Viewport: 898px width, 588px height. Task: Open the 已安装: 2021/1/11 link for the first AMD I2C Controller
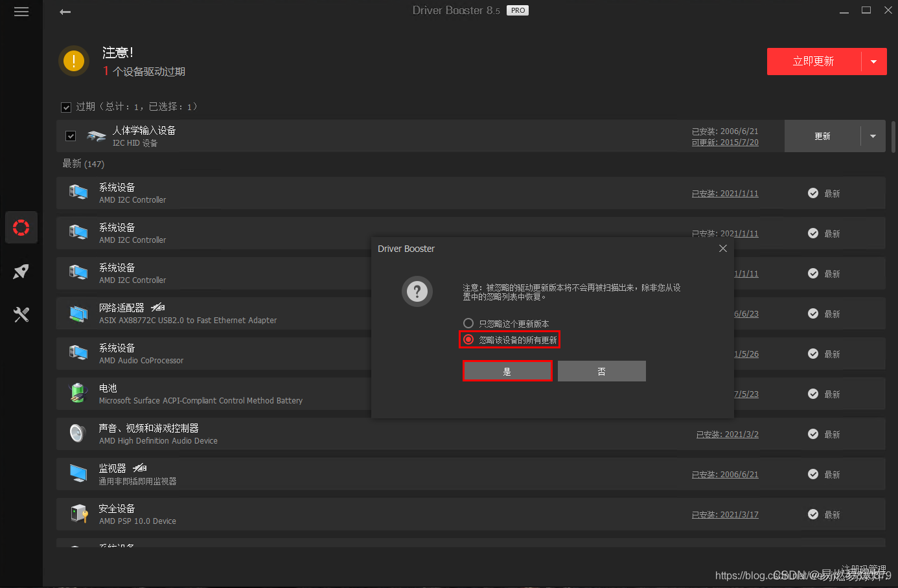[725, 194]
